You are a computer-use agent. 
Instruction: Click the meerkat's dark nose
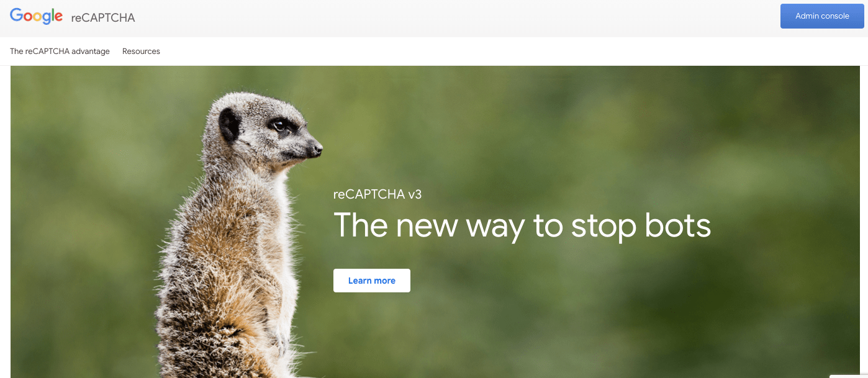coord(317,149)
